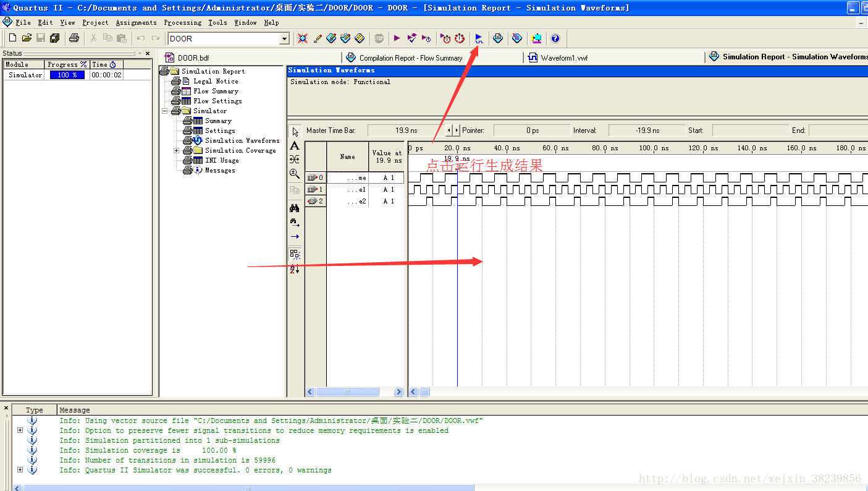Click the Save All icon
868x491 pixels.
tap(54, 38)
